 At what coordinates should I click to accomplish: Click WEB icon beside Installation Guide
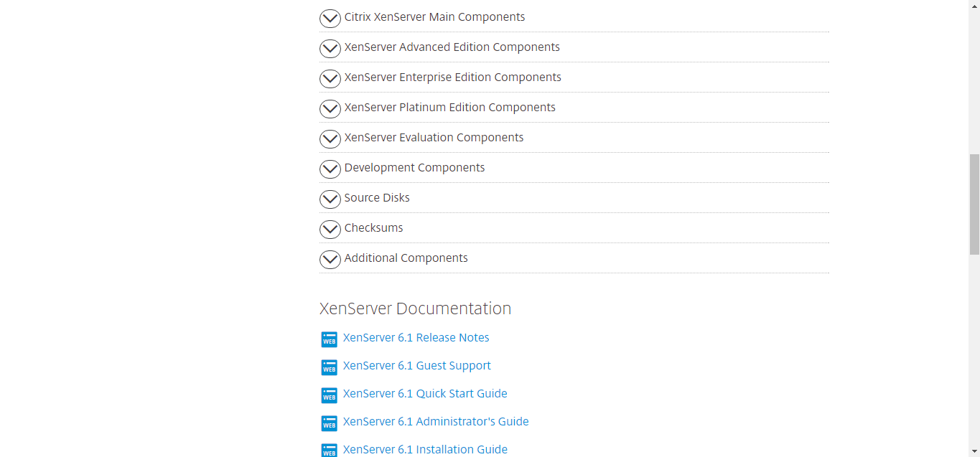pyautogui.click(x=329, y=451)
